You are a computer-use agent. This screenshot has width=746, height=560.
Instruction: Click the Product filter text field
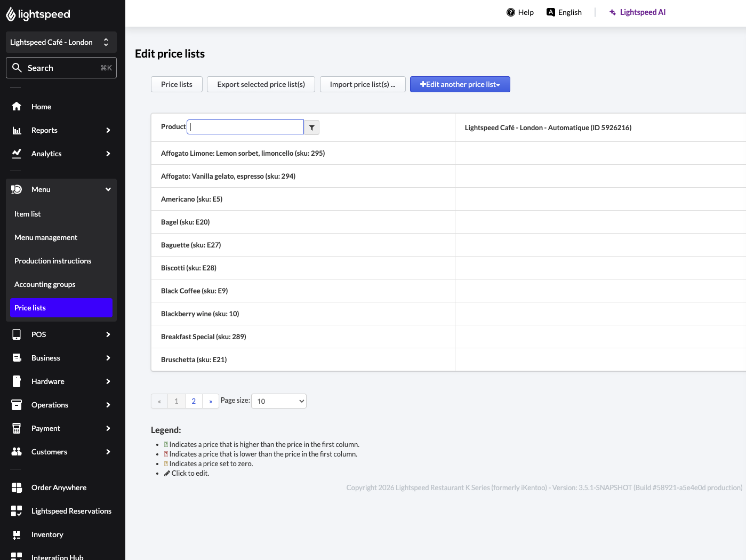pyautogui.click(x=245, y=127)
